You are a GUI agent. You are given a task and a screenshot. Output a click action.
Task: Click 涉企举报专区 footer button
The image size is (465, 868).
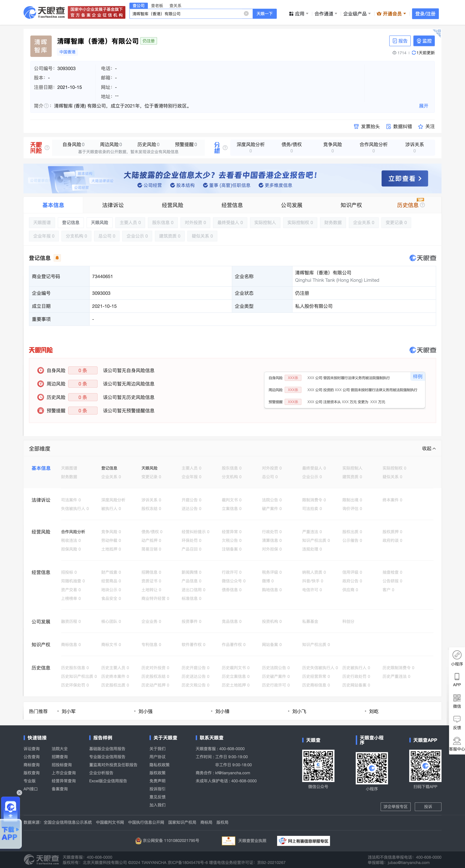pos(395,806)
